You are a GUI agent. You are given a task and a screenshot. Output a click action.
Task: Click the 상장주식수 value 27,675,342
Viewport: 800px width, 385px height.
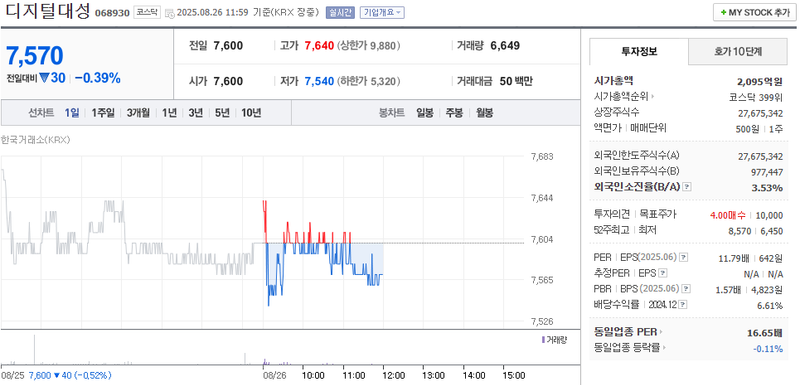click(760, 113)
